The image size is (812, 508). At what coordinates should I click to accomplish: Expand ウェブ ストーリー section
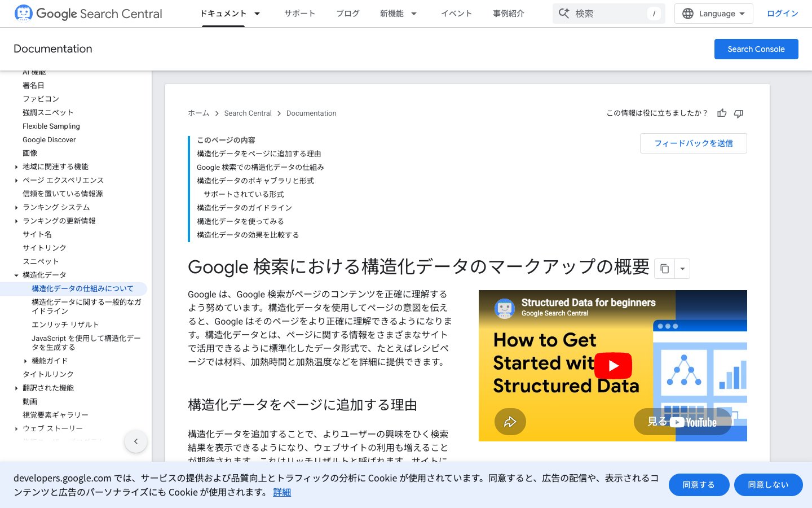pyautogui.click(x=16, y=429)
